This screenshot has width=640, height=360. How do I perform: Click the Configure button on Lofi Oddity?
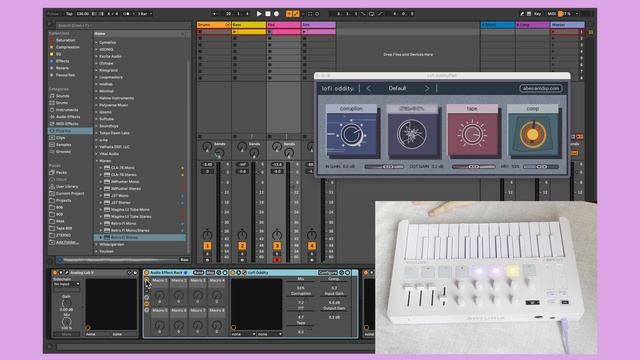[328, 272]
